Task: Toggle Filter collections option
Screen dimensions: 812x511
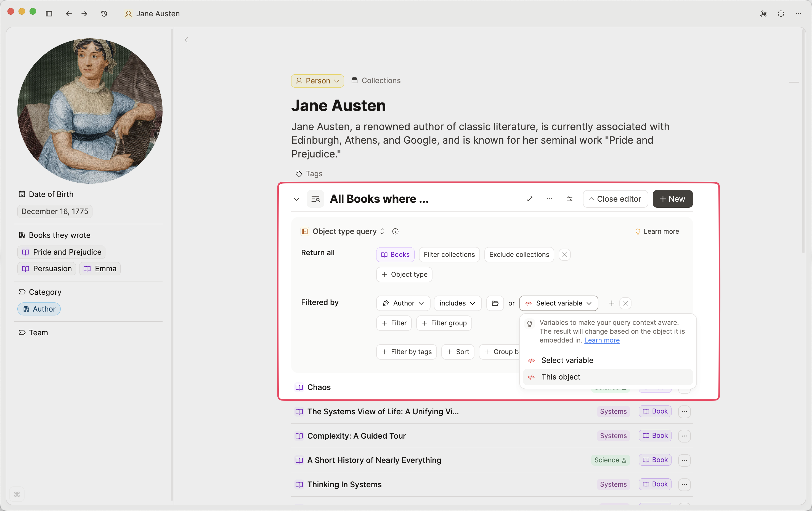Action: tap(449, 254)
